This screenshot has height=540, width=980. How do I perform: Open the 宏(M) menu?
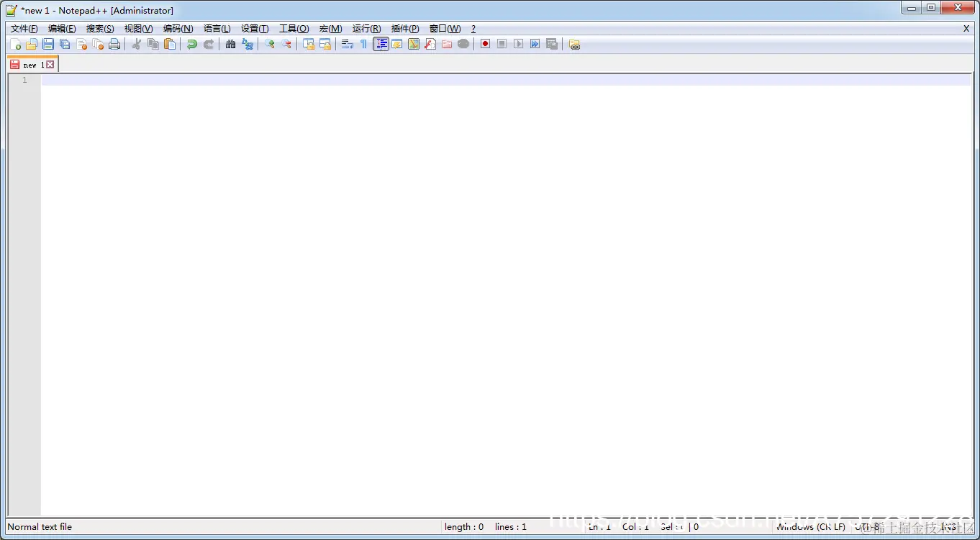click(330, 29)
